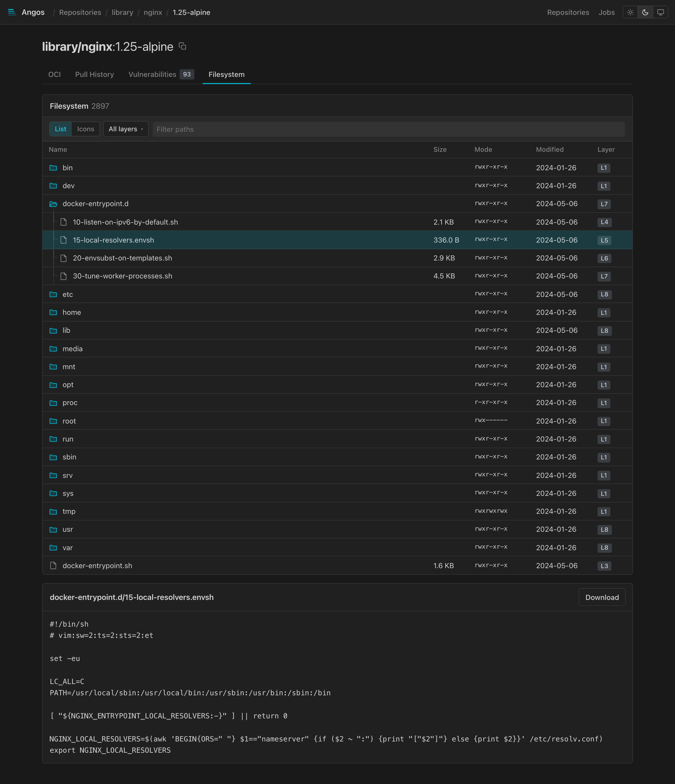Expand the proc folder icon

[53, 403]
